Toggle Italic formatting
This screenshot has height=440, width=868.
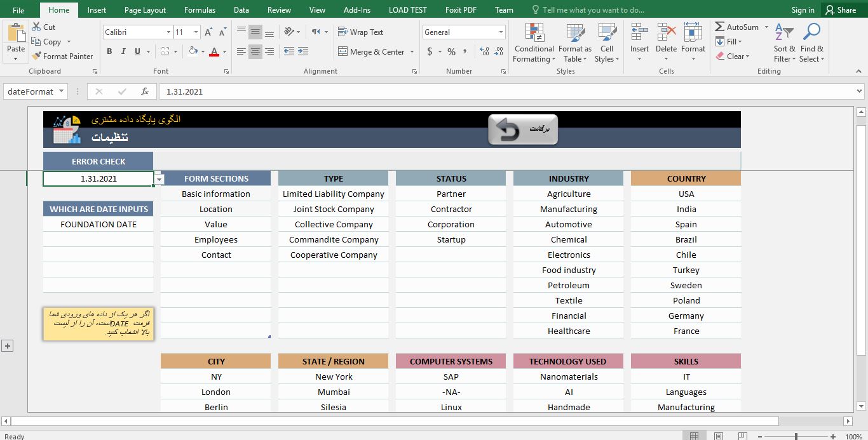coord(124,51)
